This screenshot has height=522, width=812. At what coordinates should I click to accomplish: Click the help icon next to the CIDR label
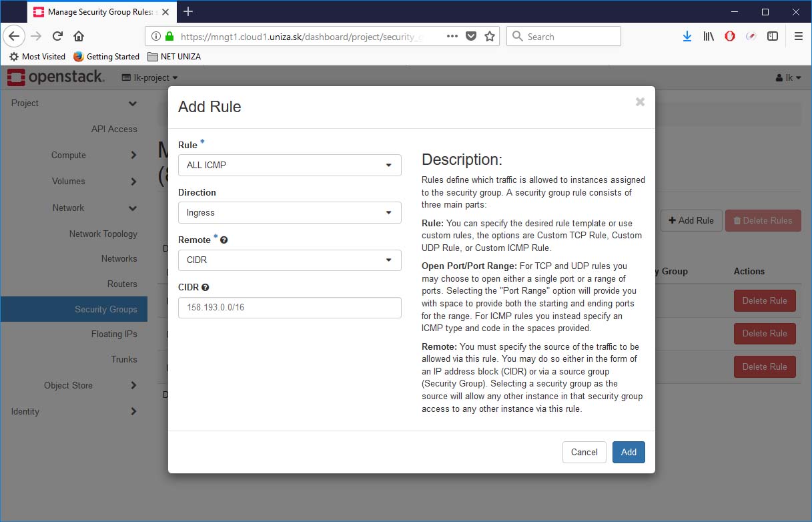(x=206, y=287)
